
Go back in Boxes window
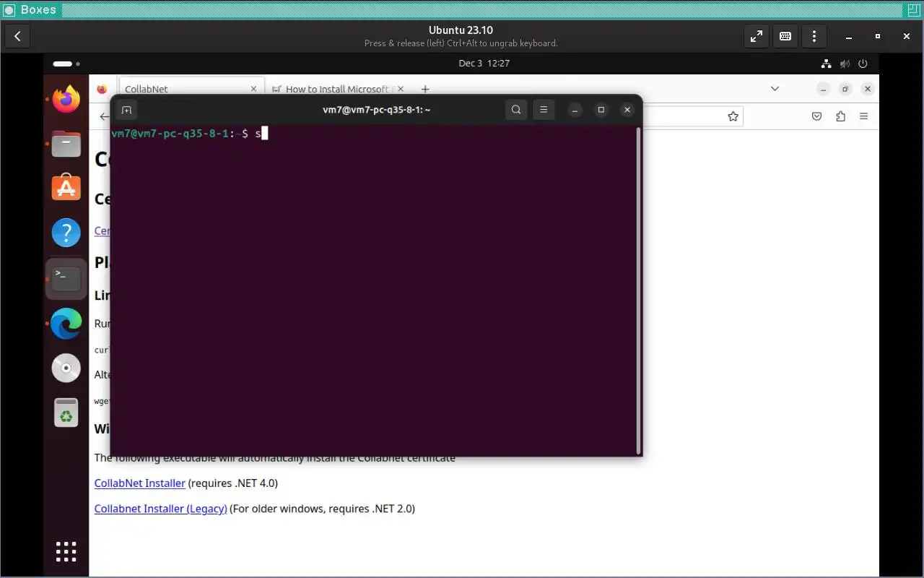[x=17, y=36]
